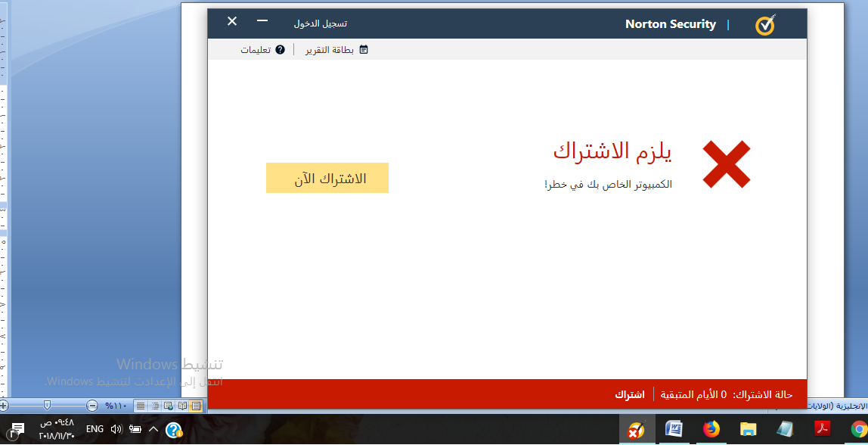Switch Word to Full Screen Reading view

click(x=182, y=406)
